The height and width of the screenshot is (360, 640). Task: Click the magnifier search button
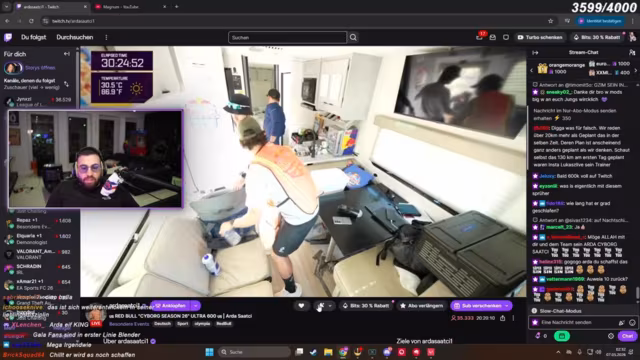(x=353, y=38)
